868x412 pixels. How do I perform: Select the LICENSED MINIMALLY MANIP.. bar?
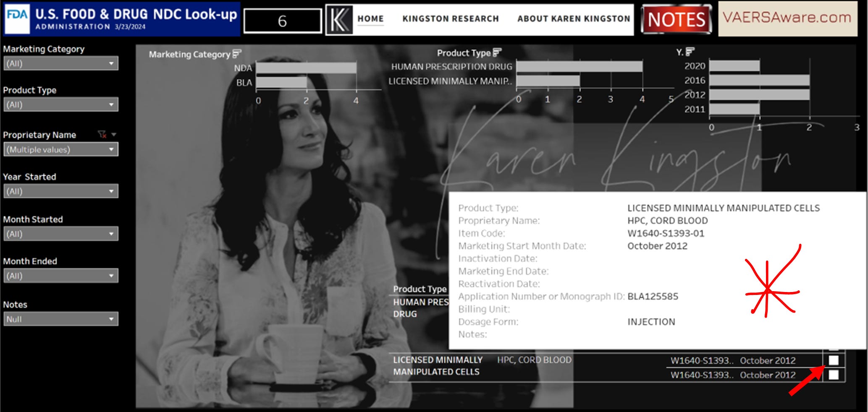point(548,81)
